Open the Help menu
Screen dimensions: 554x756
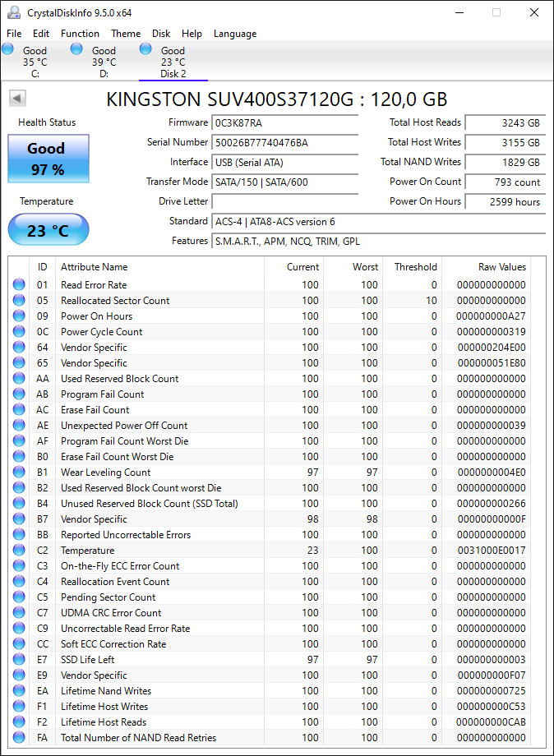click(x=192, y=33)
